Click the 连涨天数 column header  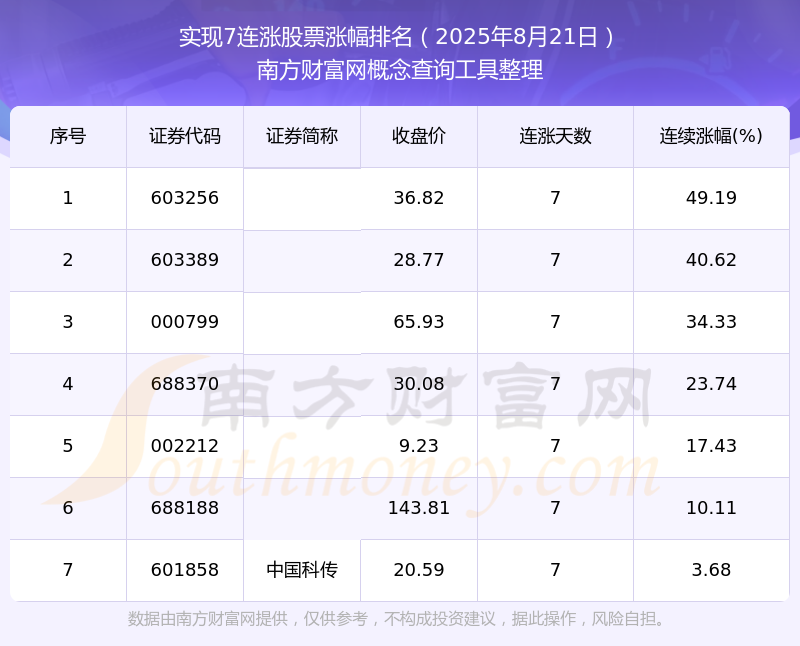[x=555, y=136]
